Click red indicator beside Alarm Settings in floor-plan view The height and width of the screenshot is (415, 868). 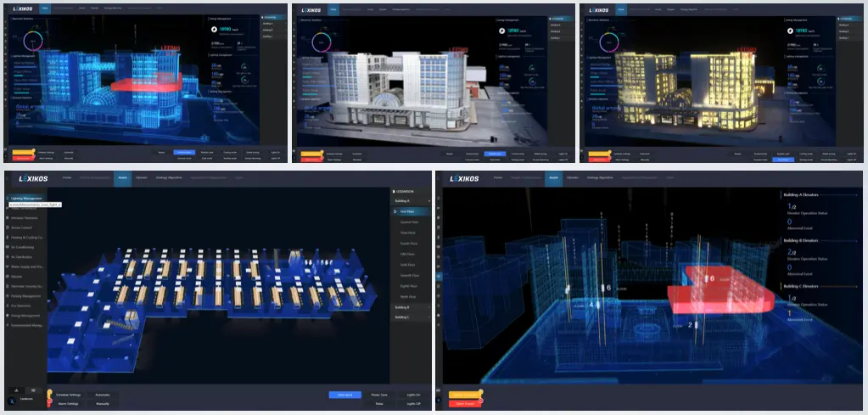(x=50, y=401)
